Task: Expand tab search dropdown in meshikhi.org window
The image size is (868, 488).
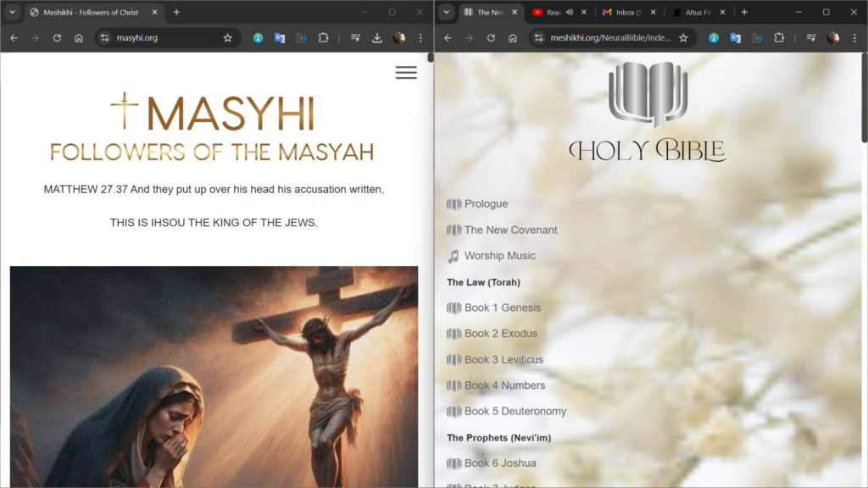Action: 447,13
